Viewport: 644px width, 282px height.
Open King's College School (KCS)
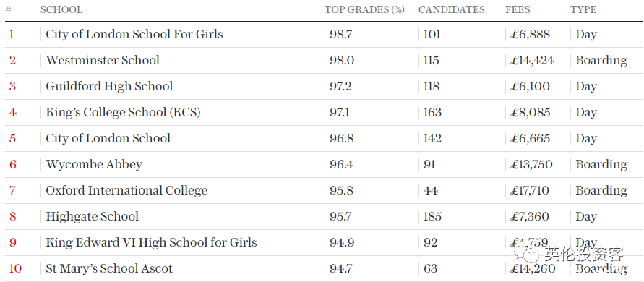pos(123,112)
